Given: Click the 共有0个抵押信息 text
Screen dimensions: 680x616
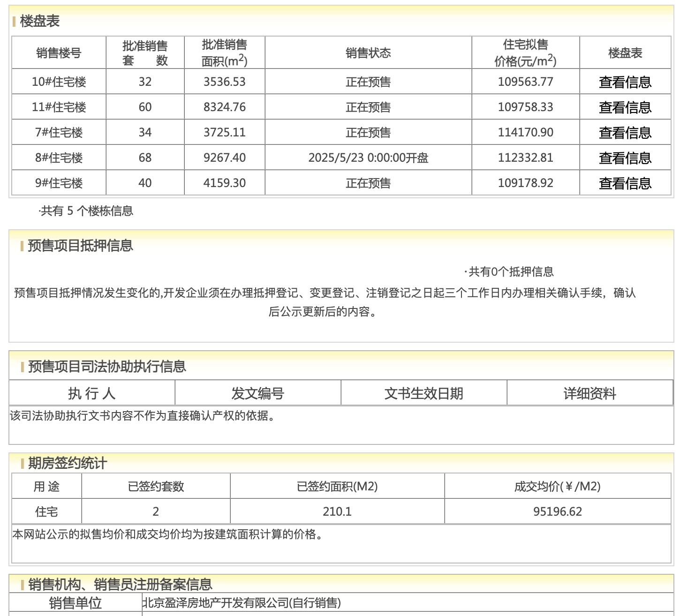Looking at the screenshot, I should 509,272.
